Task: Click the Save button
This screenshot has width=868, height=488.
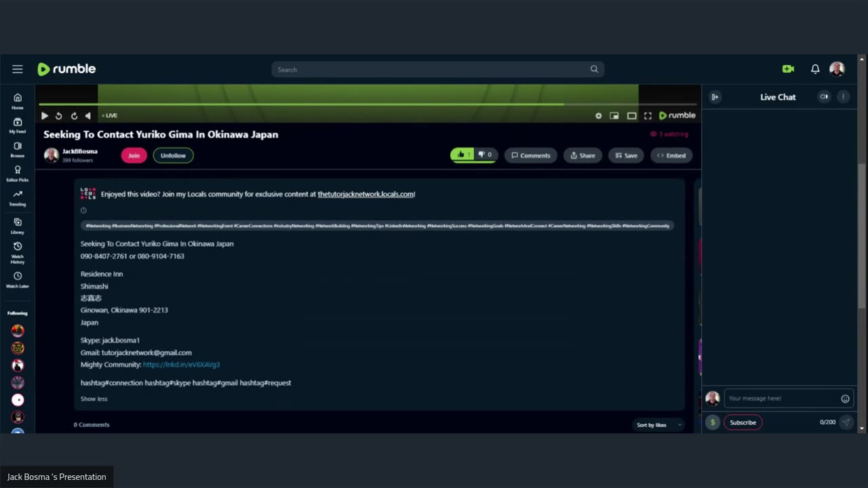Action: coord(626,155)
